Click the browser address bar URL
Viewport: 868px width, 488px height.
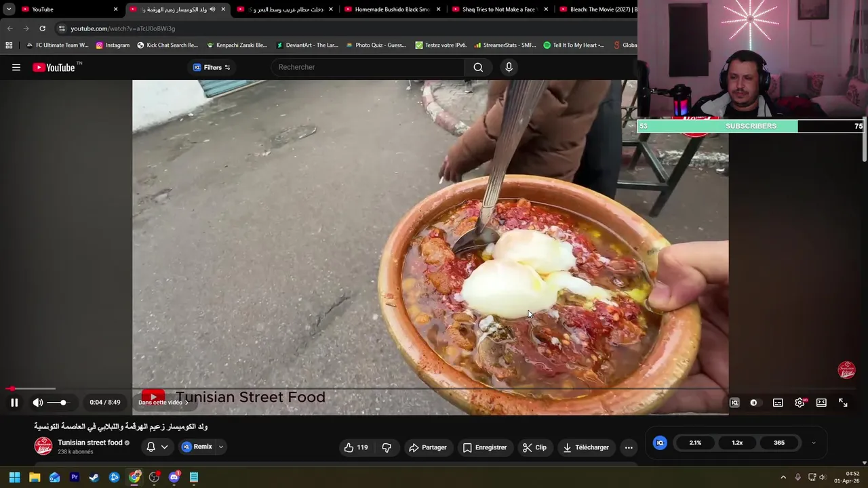[x=123, y=28]
